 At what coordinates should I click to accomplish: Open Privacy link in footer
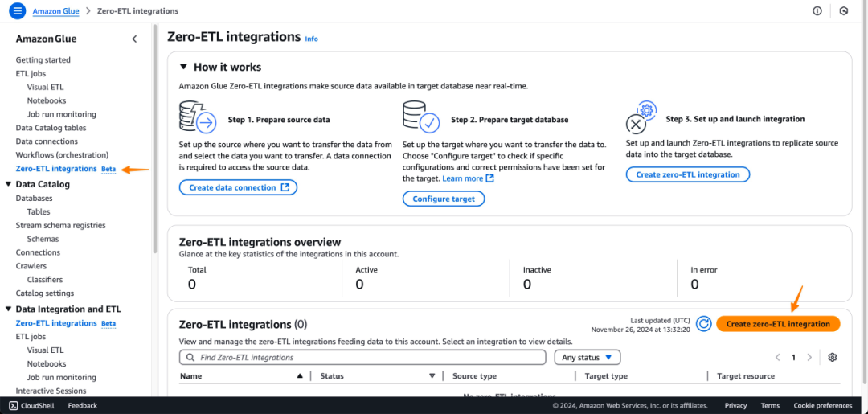coord(735,406)
